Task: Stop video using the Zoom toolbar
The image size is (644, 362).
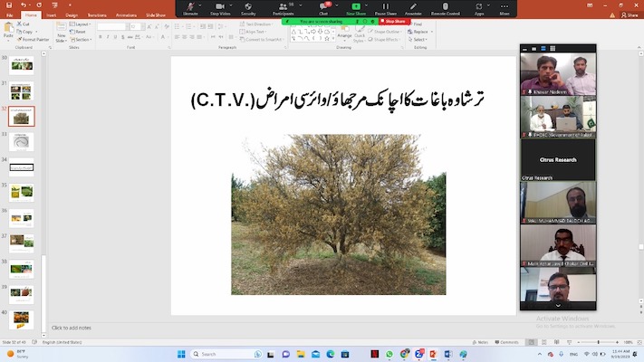Action: pos(219,7)
